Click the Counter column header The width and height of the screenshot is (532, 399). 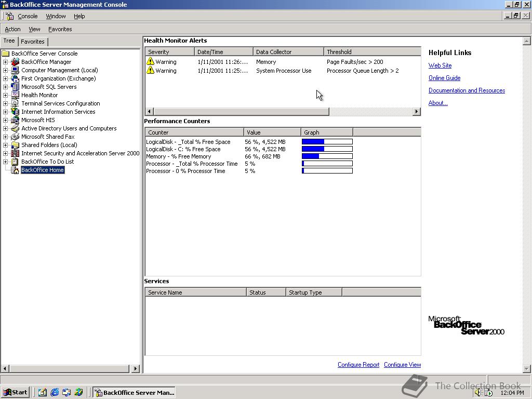click(195, 132)
